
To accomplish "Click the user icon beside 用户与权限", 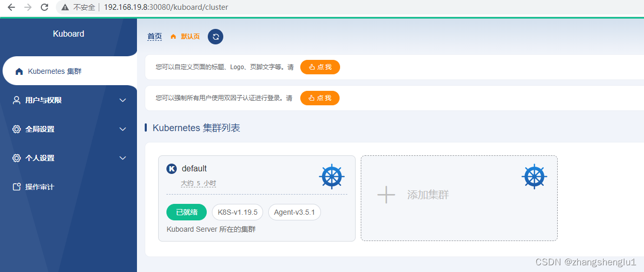I will 17,100.
